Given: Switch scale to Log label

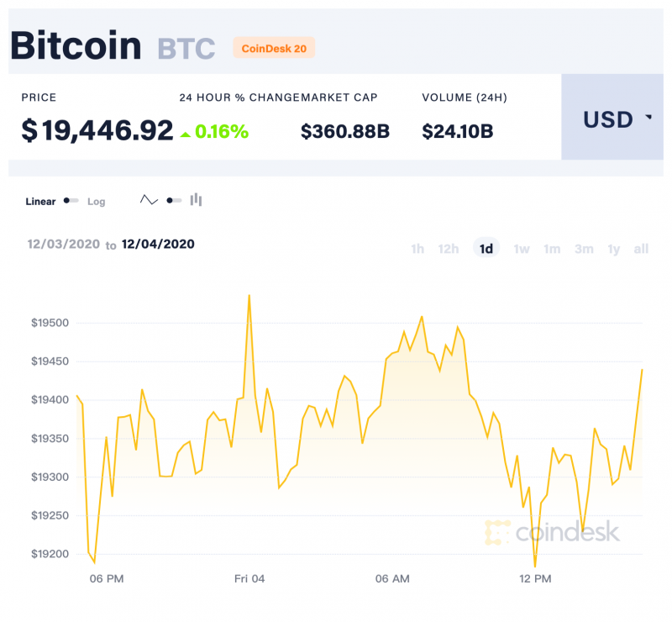Looking at the screenshot, I should pos(96,201).
